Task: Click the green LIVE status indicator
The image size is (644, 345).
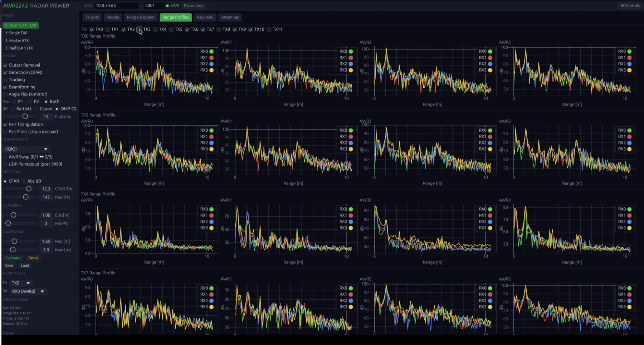Action: (172, 6)
